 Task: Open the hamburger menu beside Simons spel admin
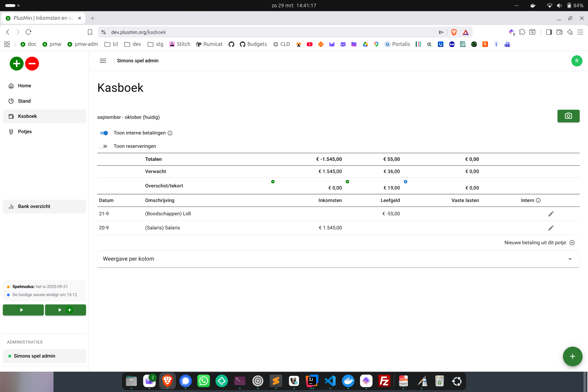[x=103, y=61]
